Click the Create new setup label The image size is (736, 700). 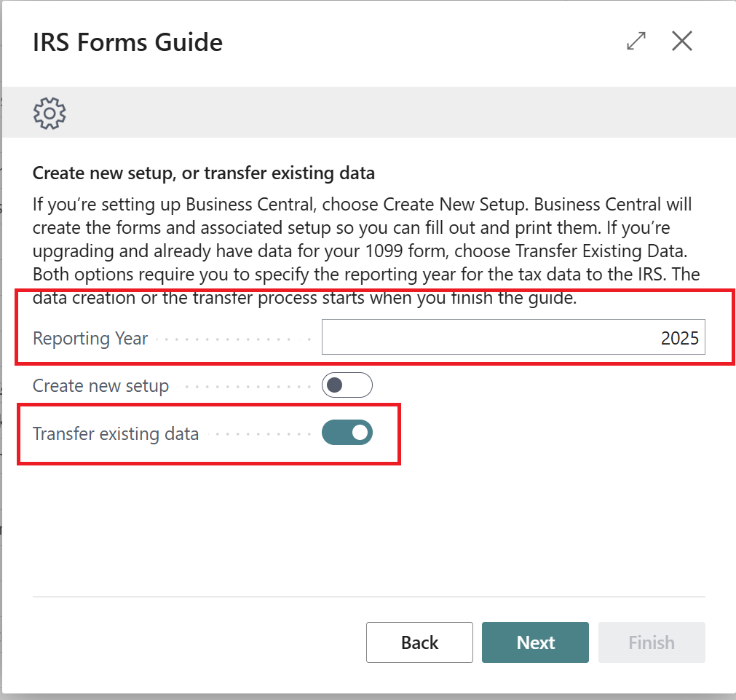coord(100,386)
